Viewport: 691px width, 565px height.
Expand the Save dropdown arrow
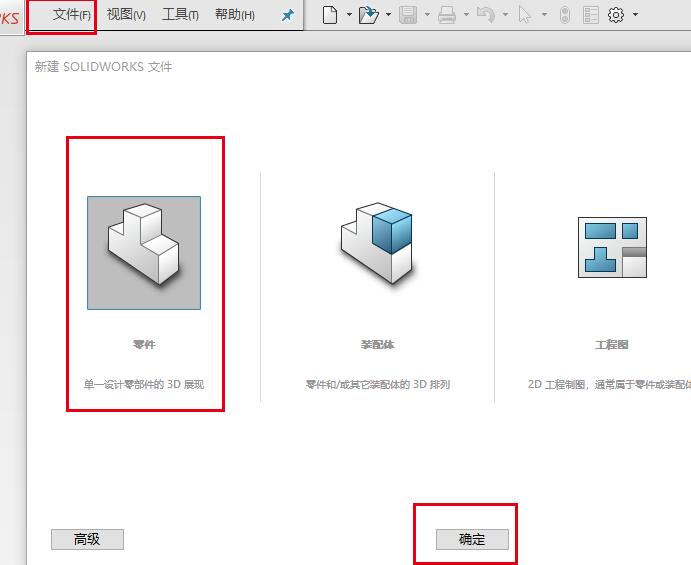coord(427,15)
